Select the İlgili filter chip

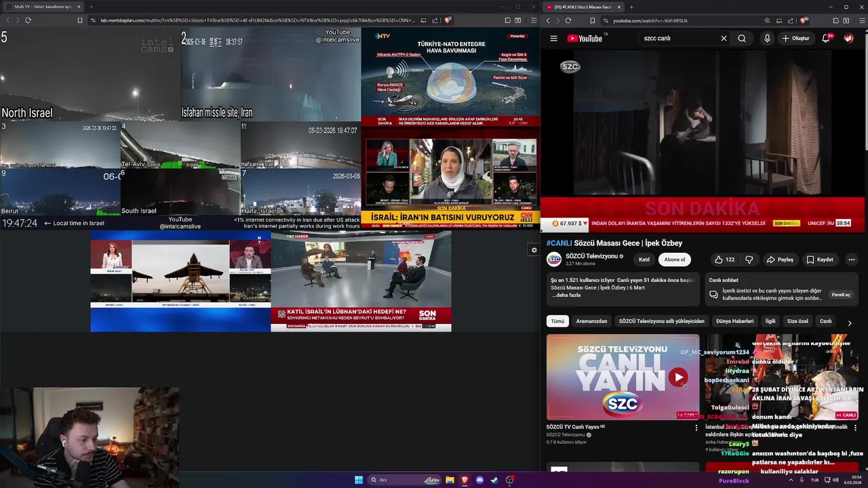(x=770, y=321)
